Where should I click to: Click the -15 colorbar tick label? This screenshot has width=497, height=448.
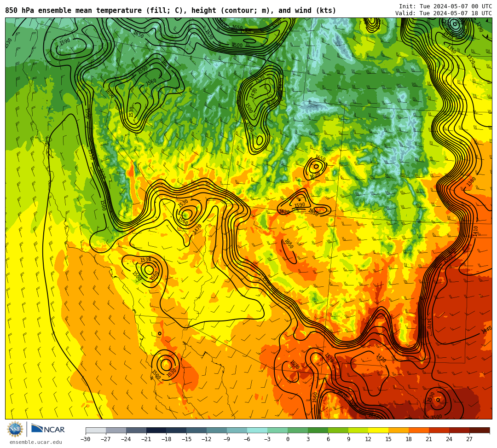[187, 439]
